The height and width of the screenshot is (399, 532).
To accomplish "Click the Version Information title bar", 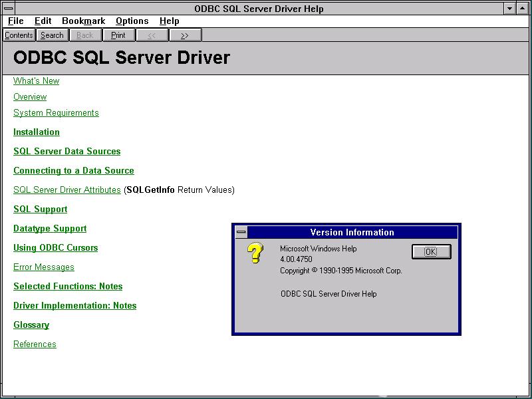I will point(352,232).
